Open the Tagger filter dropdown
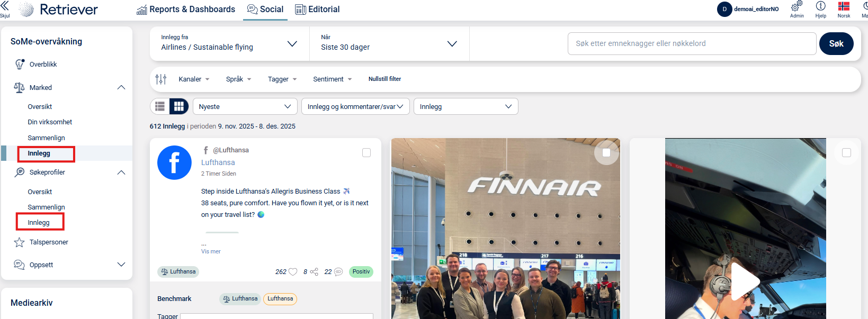Image resolution: width=868 pixels, height=319 pixels. tap(282, 79)
